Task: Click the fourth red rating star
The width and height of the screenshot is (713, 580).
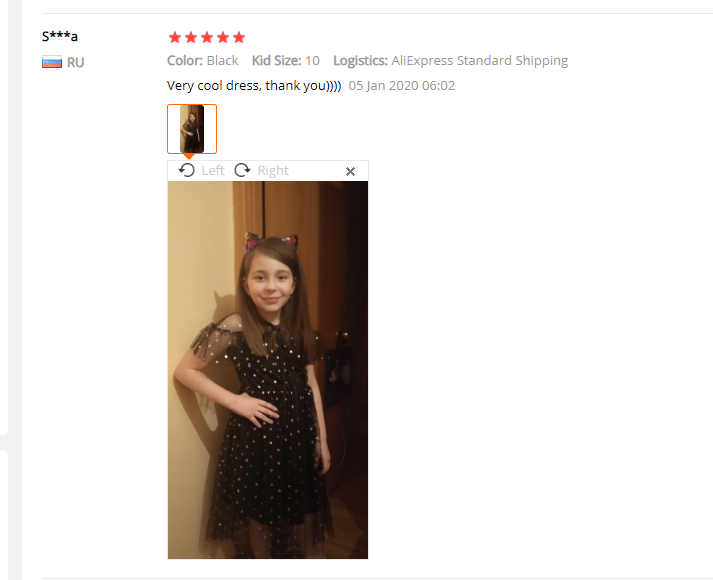Action: [223, 37]
